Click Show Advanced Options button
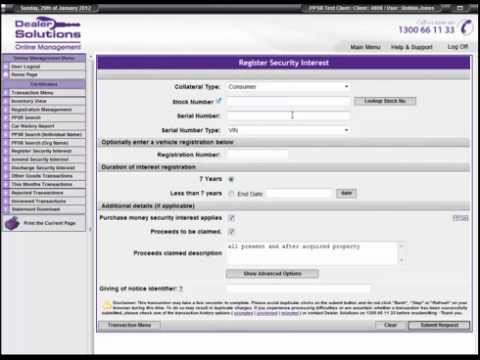Viewport: 480px width, 360px height. point(272,274)
